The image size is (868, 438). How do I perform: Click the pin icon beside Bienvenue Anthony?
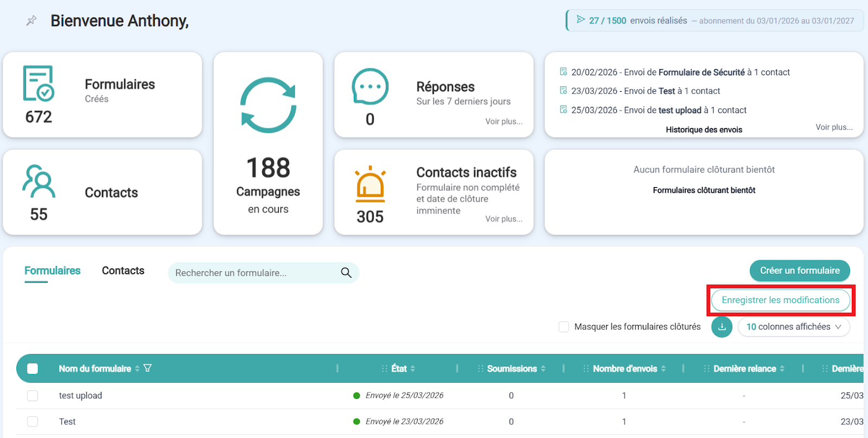pyautogui.click(x=31, y=21)
